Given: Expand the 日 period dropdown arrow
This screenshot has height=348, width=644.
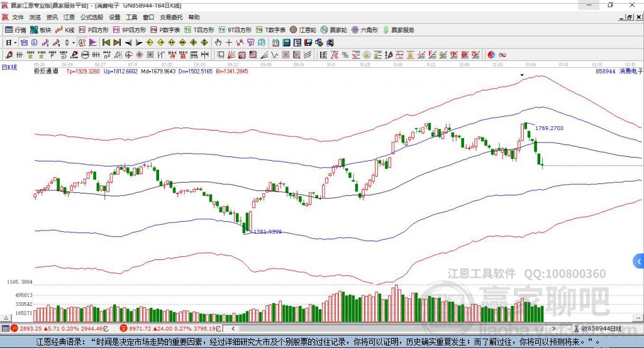Looking at the screenshot, I should 15,43.
